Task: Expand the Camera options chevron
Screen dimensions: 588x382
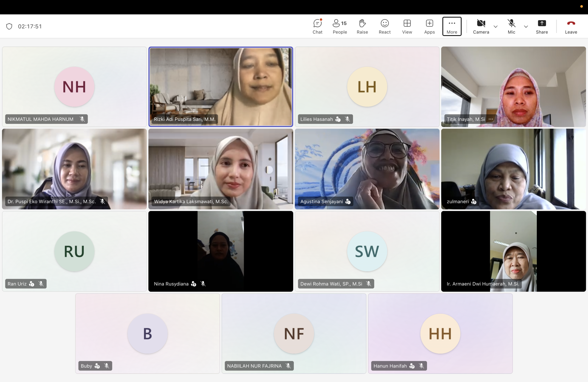Action: pos(495,27)
